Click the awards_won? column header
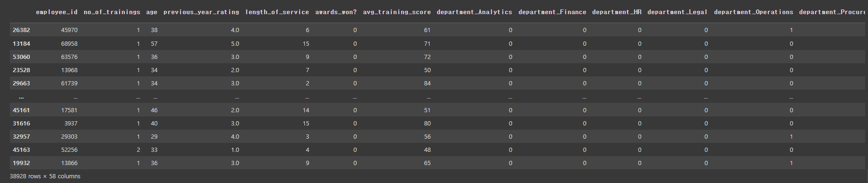 [x=336, y=12]
